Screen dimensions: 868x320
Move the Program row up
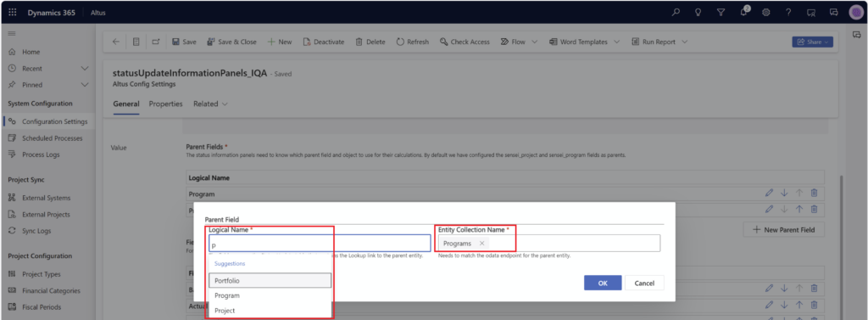[x=798, y=193]
